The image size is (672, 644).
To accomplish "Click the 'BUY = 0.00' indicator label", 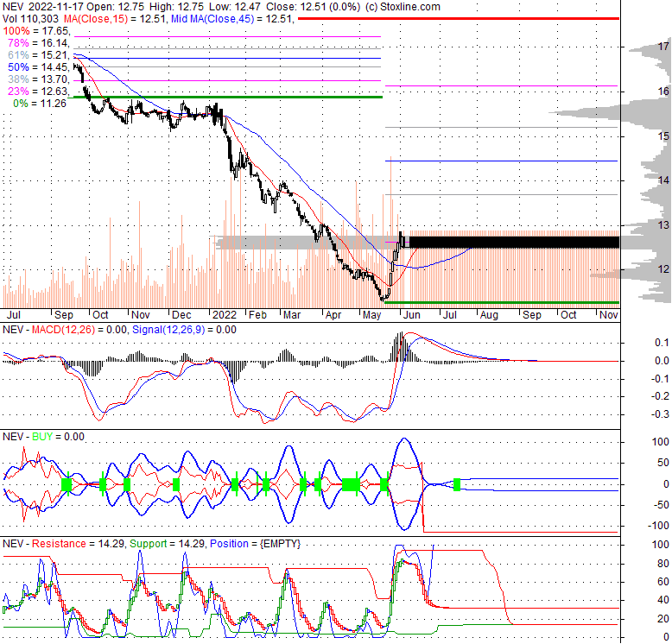I will [58, 436].
